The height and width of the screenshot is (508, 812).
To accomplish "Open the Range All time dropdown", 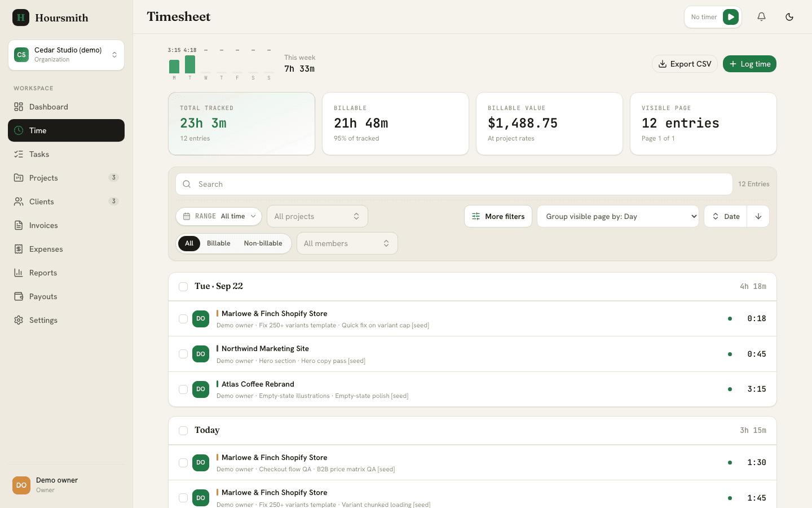I will tap(219, 216).
